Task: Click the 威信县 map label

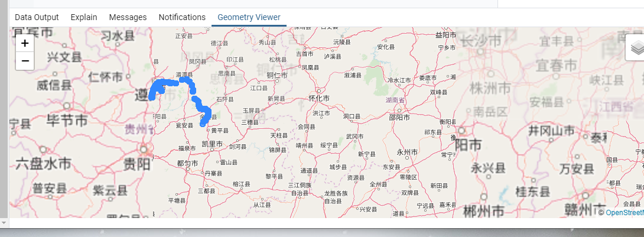Action: [x=54, y=86]
